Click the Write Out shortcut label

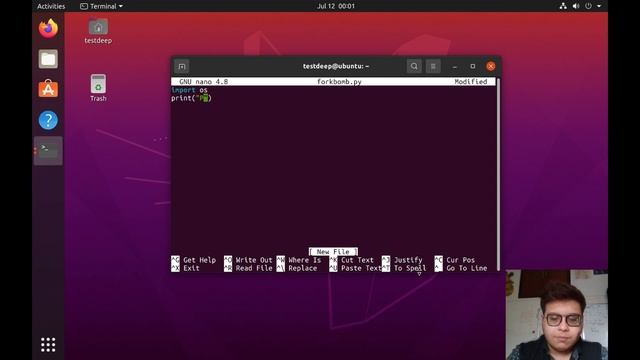253,260
